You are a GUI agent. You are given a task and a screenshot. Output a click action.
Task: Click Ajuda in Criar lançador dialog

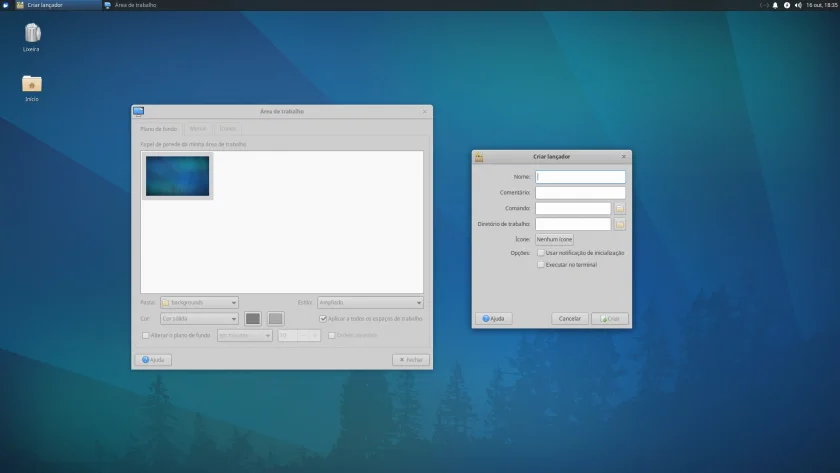pyautogui.click(x=493, y=319)
